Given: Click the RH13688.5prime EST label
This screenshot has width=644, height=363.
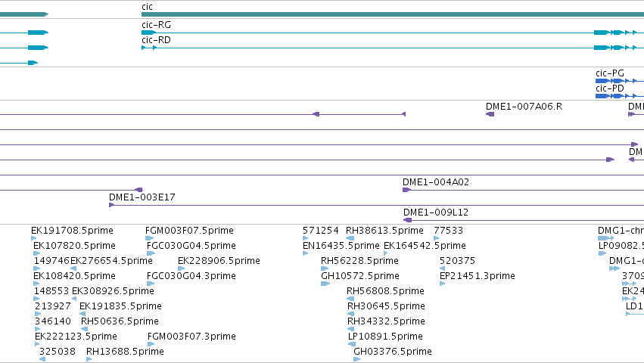Looking at the screenshot, I should pyautogui.click(x=125, y=352).
